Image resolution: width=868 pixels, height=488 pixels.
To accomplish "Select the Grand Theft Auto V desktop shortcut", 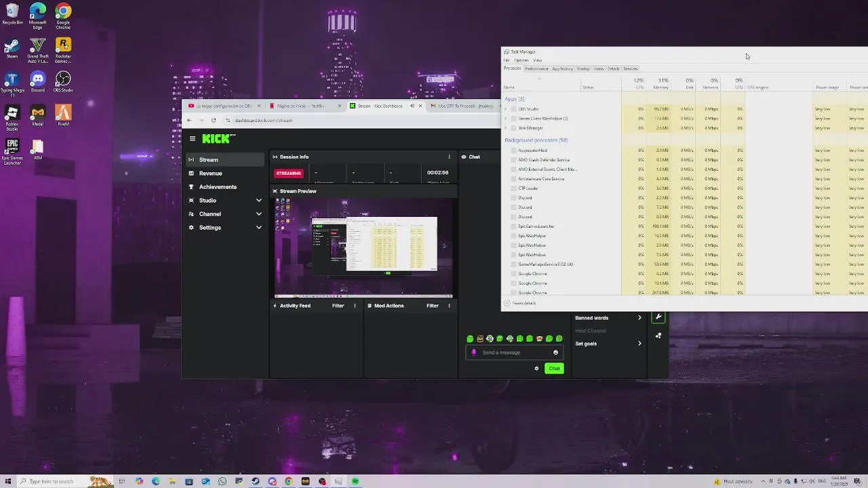I will 38,50.
